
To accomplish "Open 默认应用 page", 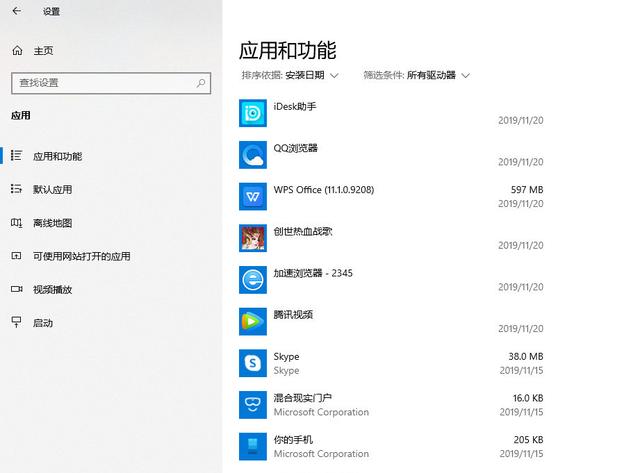I will (x=53, y=190).
